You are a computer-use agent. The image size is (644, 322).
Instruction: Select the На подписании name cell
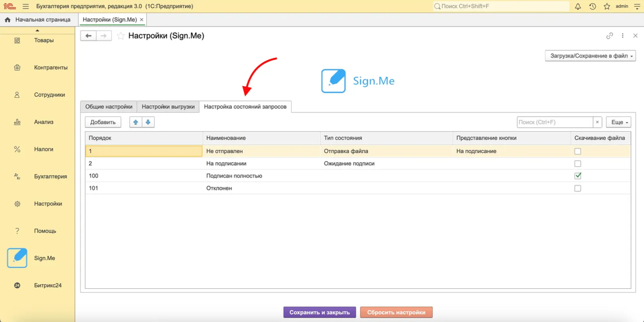pos(261,163)
